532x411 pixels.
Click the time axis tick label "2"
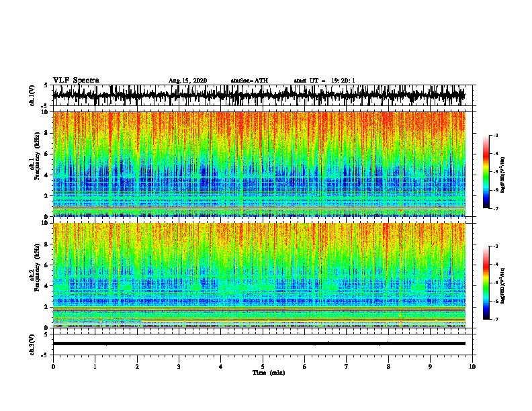click(137, 367)
